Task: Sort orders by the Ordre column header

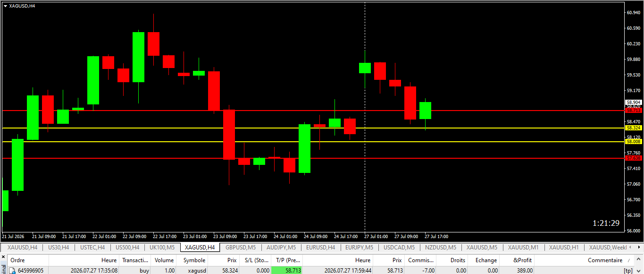Action: coord(28,260)
